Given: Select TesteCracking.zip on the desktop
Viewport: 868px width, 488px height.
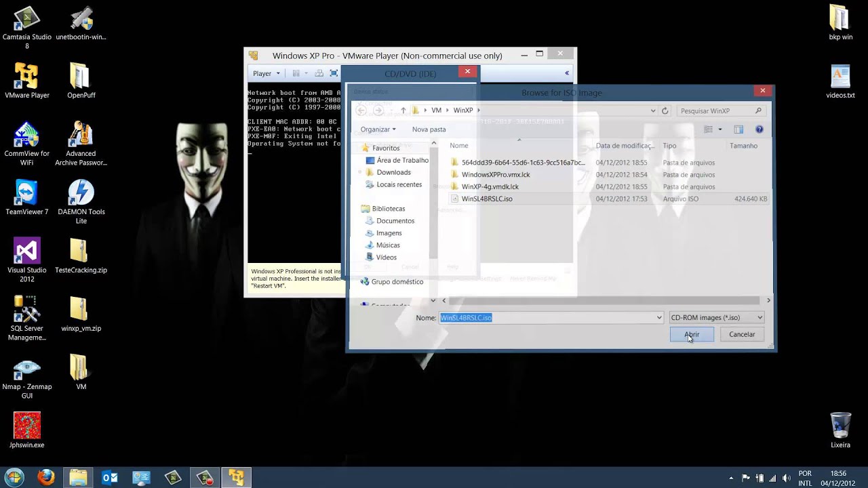Looking at the screenshot, I should click(x=81, y=256).
